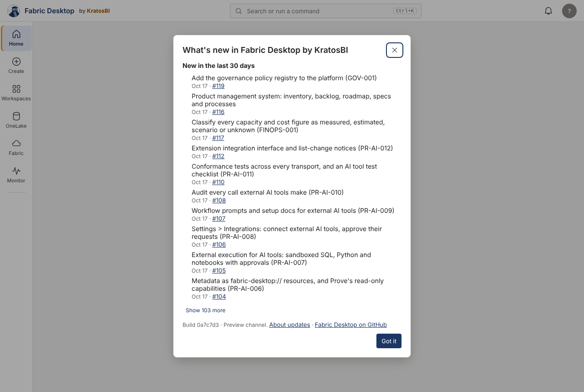Open Fabric Desktop on GitHub link
Screen dimensions: 584x392
pyautogui.click(x=351, y=325)
